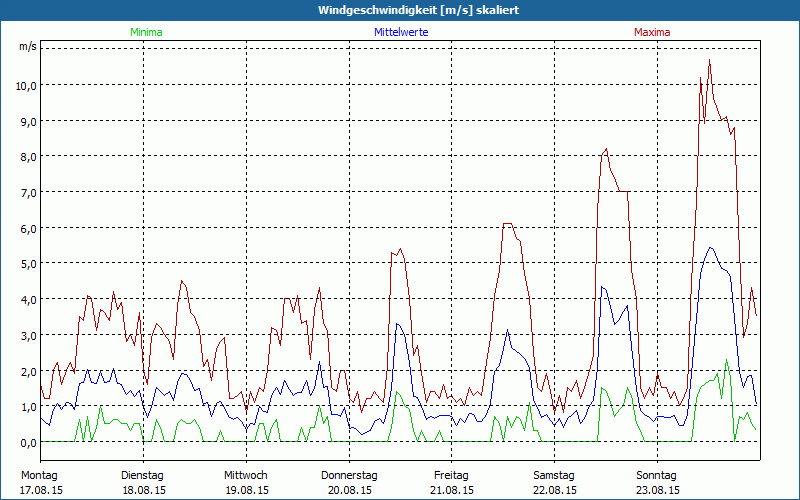Click the green Minima legend label

coord(146,32)
